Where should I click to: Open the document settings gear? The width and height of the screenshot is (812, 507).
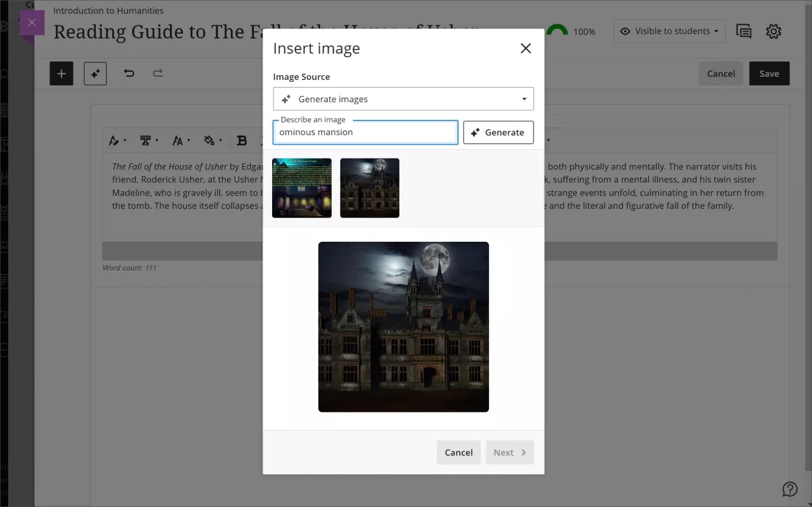pos(774,30)
